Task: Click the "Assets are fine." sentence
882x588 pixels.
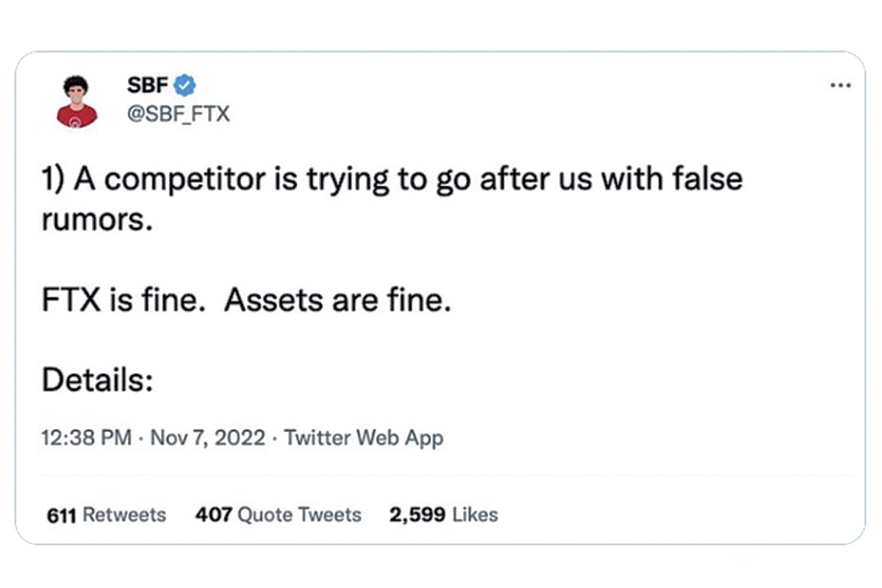Action: pos(337,302)
